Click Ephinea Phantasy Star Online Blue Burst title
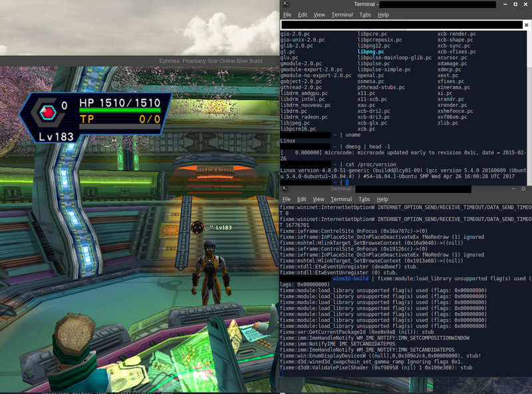 [x=211, y=61]
